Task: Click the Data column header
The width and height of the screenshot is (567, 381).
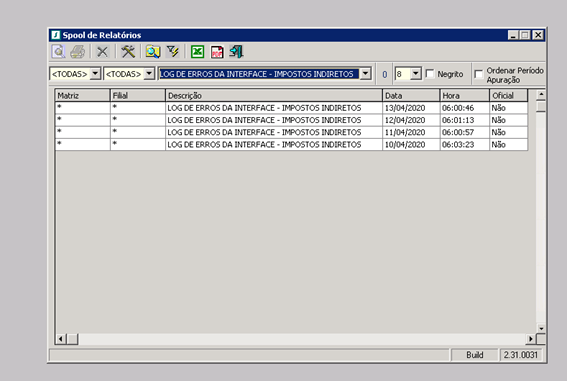Action: 411,95
